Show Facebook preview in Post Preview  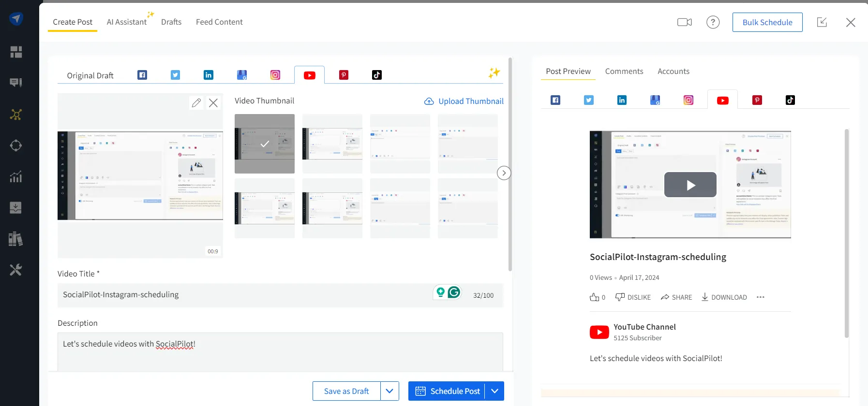coord(555,100)
